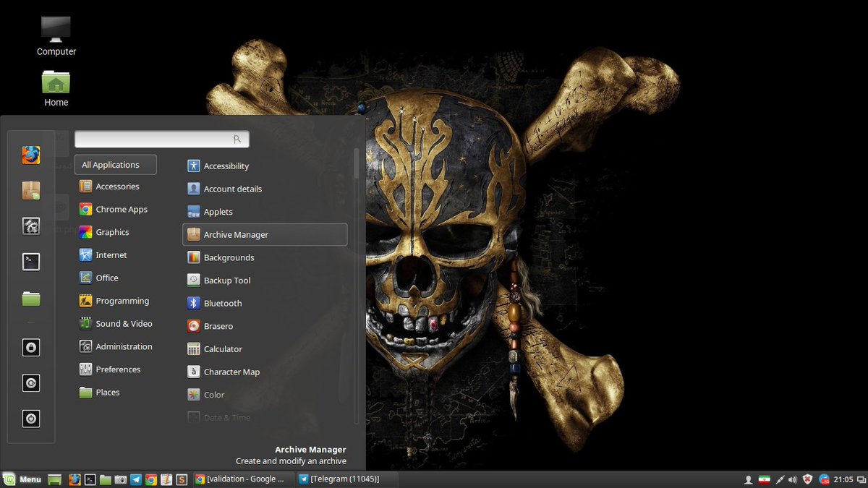Click the window list tray icon
Screen dimensions: 868x488
[x=861, y=480]
